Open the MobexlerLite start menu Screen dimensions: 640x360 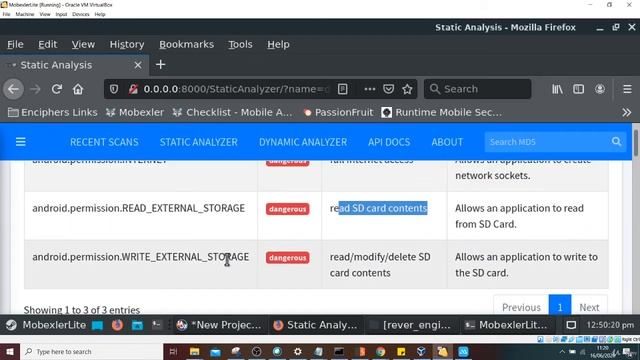(46, 325)
